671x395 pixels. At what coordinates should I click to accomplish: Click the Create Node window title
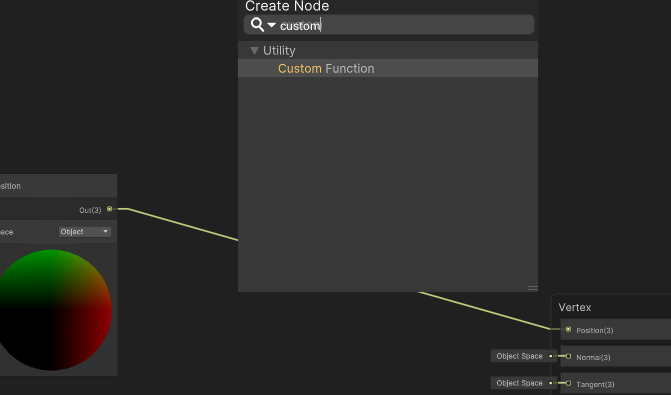(287, 6)
